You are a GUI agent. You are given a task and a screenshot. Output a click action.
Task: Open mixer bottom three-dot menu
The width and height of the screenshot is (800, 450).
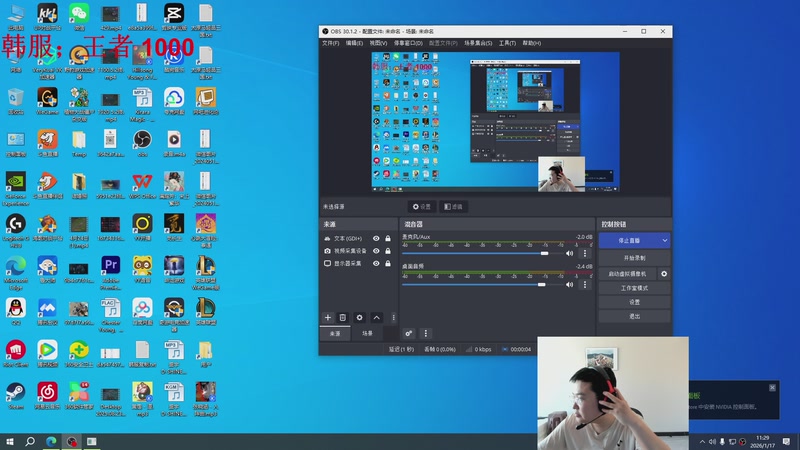tap(426, 333)
